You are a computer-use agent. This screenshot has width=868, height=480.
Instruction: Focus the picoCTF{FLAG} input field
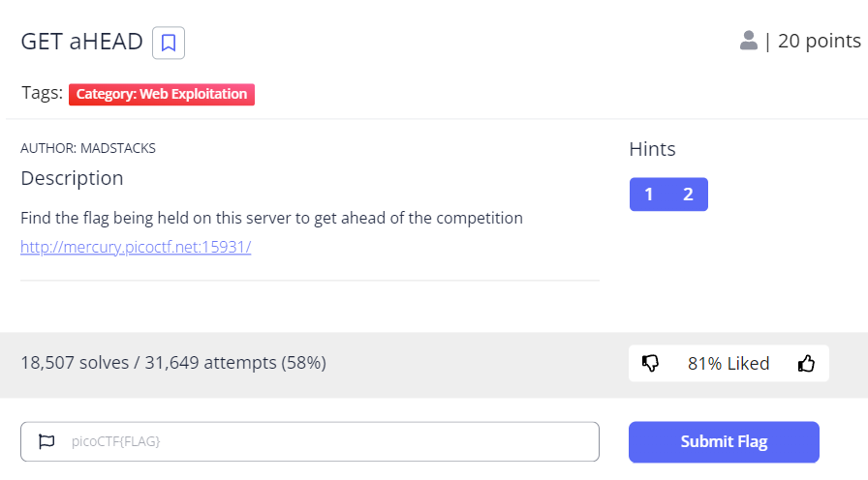[310, 442]
